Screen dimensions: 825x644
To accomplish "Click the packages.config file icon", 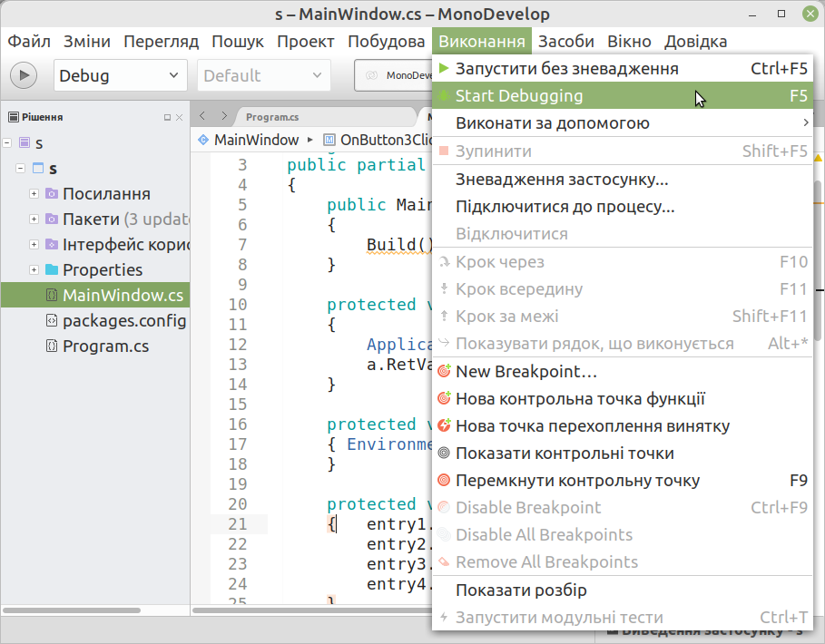I will 52,320.
